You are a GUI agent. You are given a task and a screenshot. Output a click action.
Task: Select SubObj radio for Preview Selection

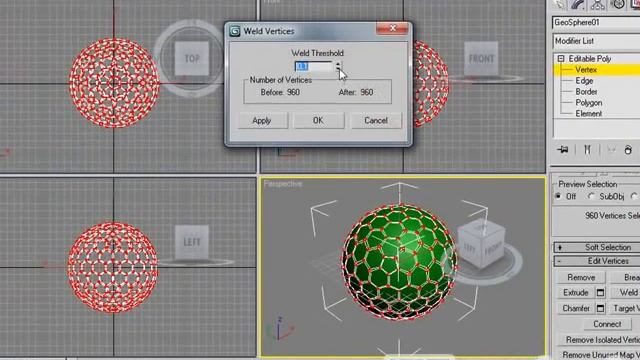coord(591,196)
